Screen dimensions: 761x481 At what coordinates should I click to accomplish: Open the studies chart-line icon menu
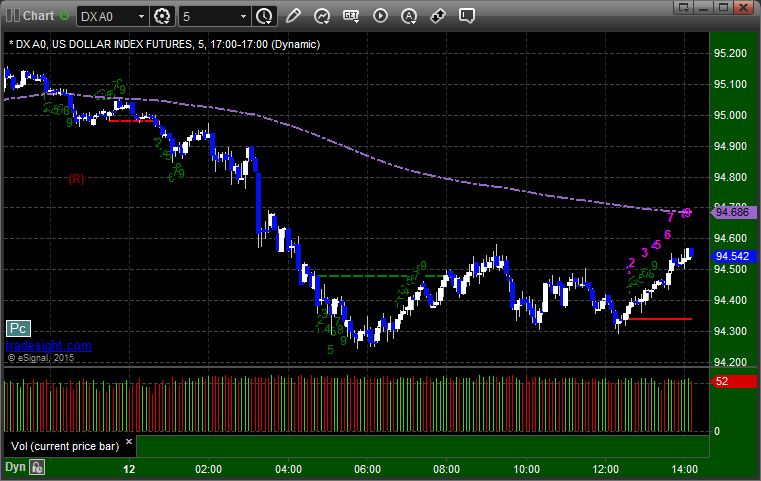(322, 16)
